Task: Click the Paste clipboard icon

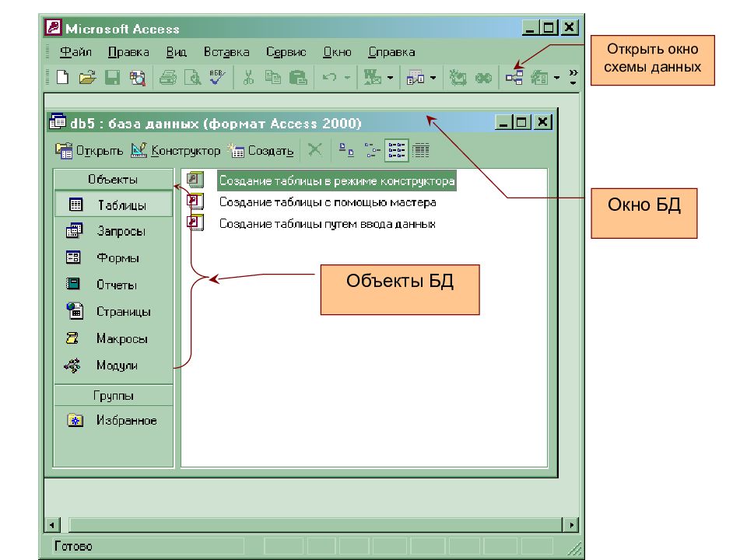Action: (298, 77)
